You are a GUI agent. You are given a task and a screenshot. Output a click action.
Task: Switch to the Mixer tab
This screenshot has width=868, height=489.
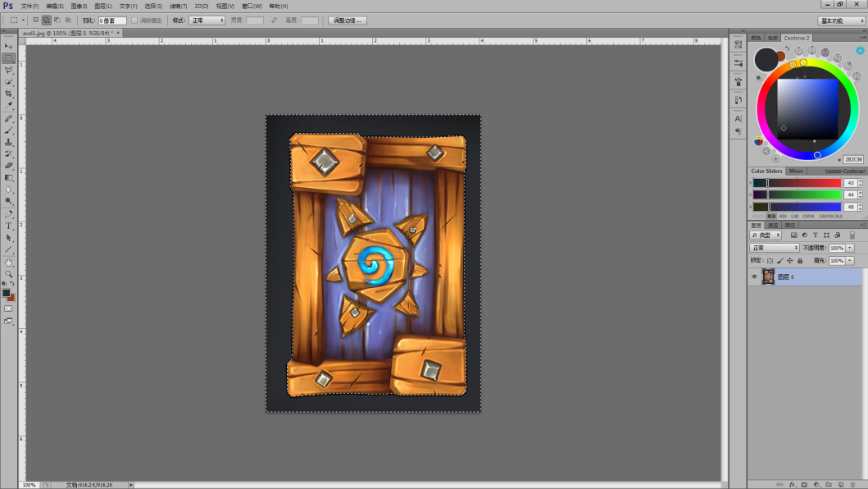pyautogui.click(x=796, y=171)
